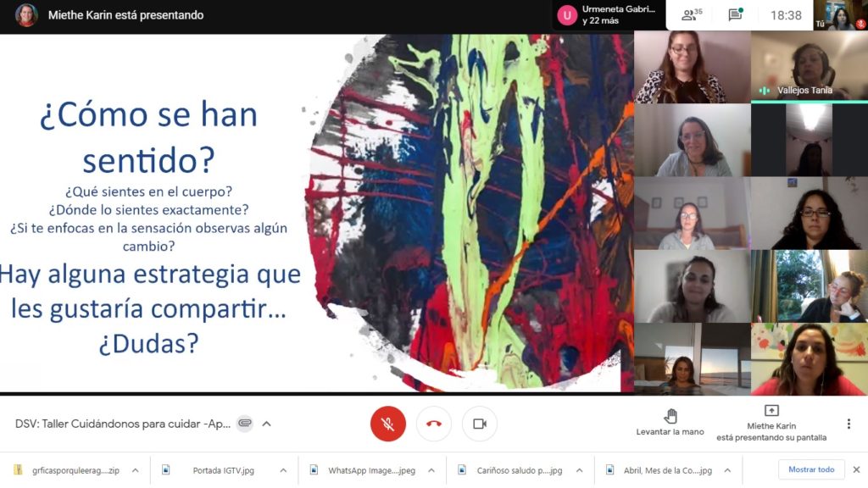The height and width of the screenshot is (488, 868).
Task: Select the Vallejos Tania video tile
Action: [809, 67]
